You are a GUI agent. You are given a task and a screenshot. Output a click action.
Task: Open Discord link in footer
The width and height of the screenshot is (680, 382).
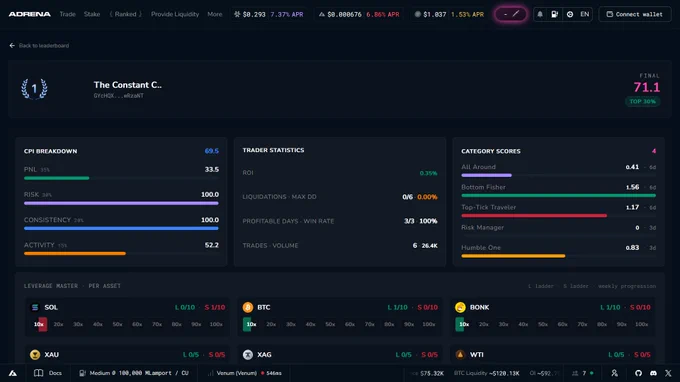654,373
